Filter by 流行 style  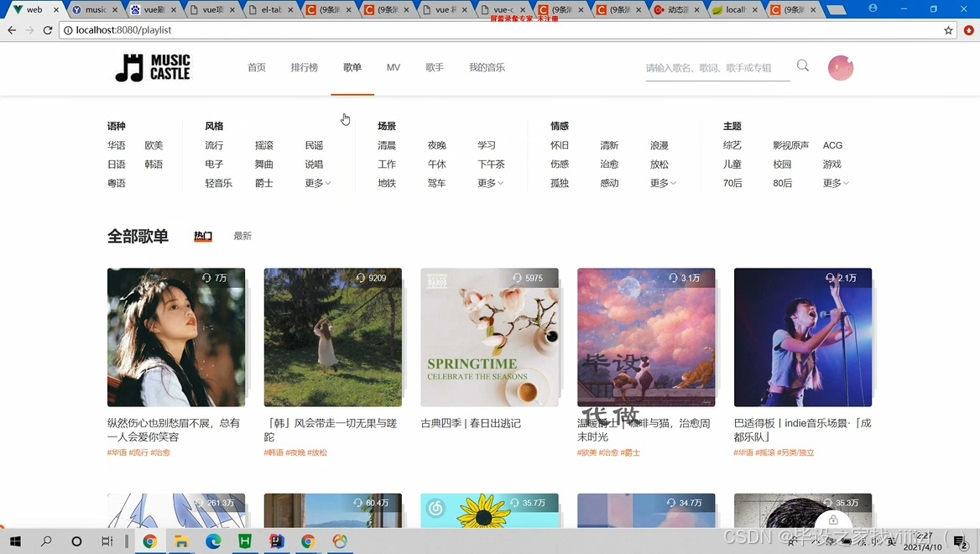pos(215,145)
